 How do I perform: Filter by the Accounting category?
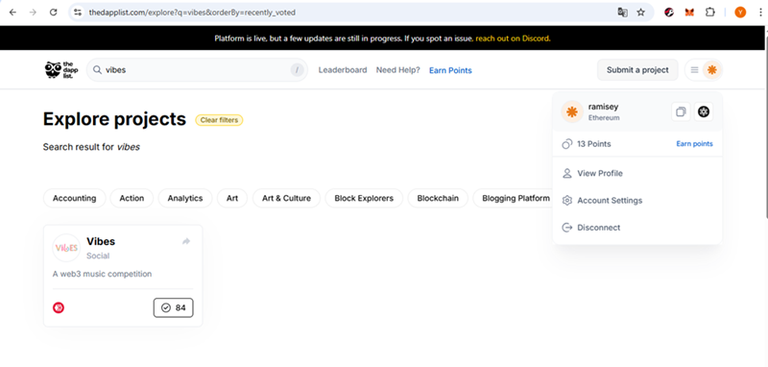(74, 198)
